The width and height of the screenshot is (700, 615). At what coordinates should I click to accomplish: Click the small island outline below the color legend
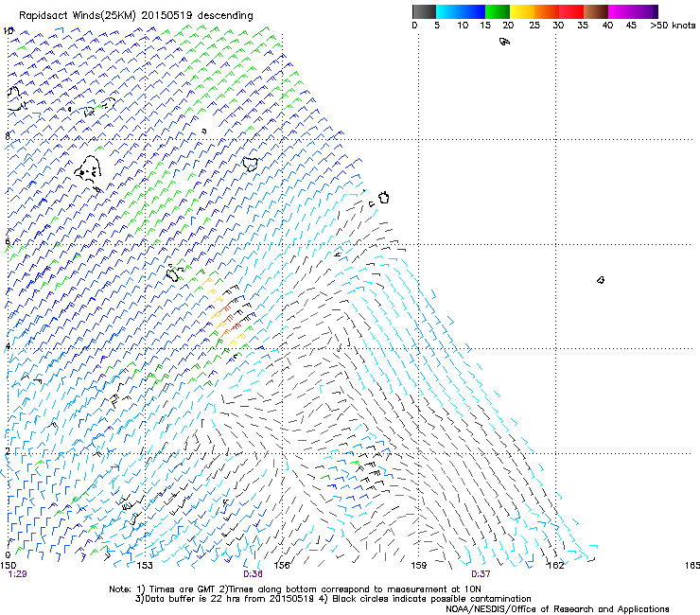click(x=504, y=42)
